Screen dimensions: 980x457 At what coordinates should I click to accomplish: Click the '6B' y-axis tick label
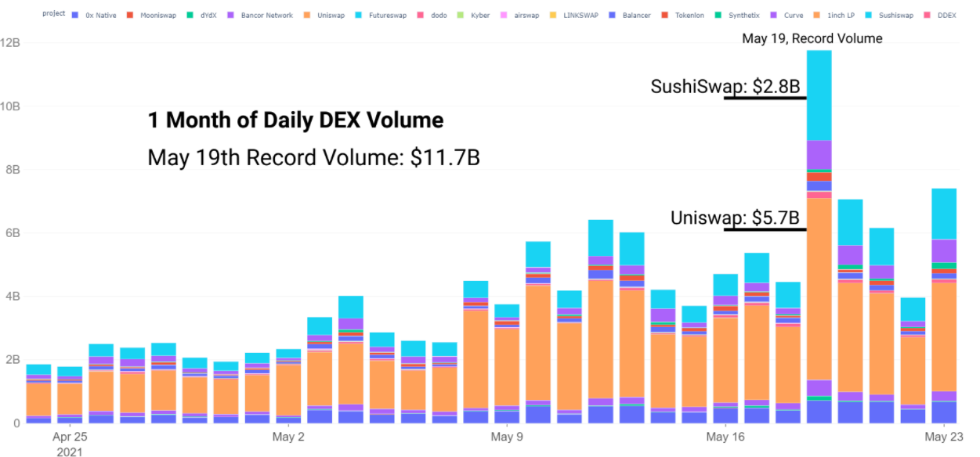[x=12, y=233]
